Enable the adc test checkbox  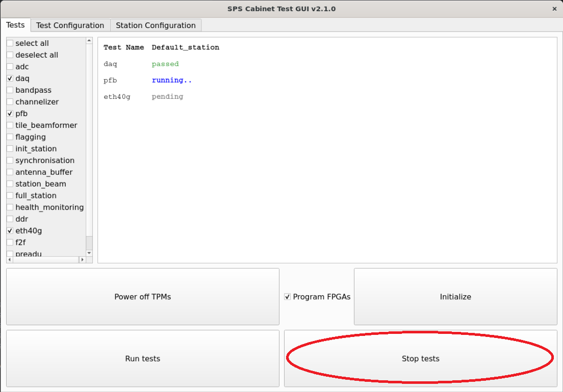[x=10, y=67]
